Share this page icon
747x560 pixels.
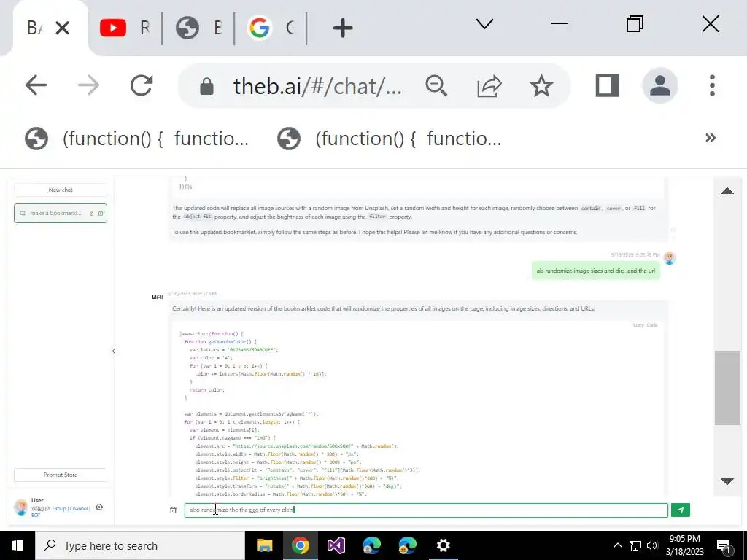(x=489, y=86)
